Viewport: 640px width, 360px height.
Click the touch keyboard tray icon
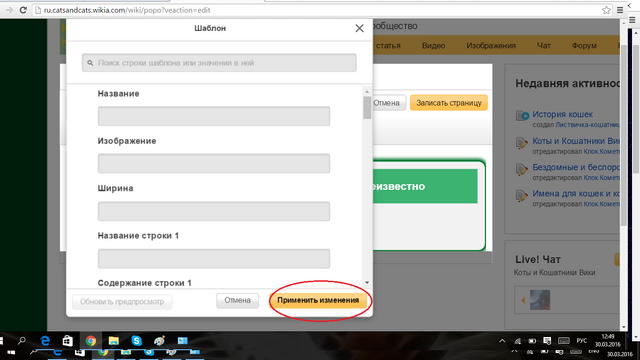564,341
